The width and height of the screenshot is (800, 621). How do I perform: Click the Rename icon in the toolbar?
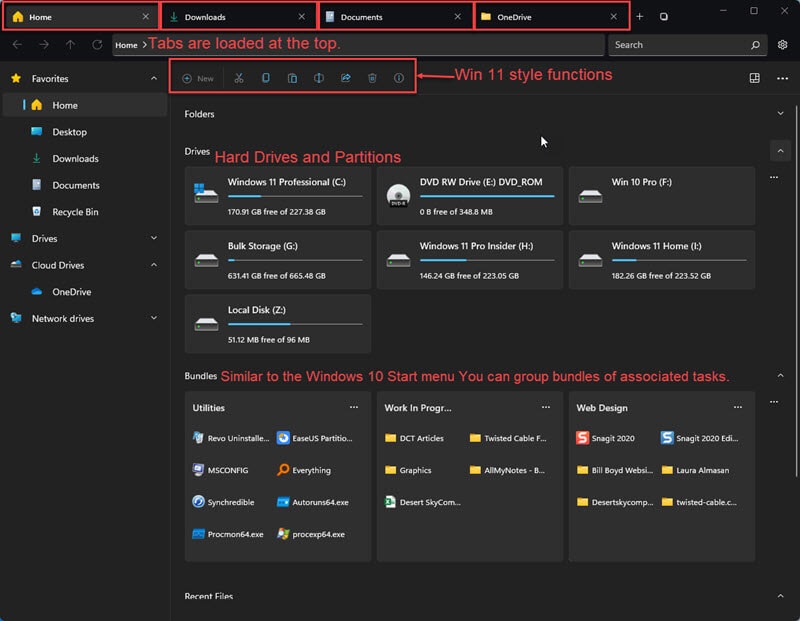coord(319,78)
